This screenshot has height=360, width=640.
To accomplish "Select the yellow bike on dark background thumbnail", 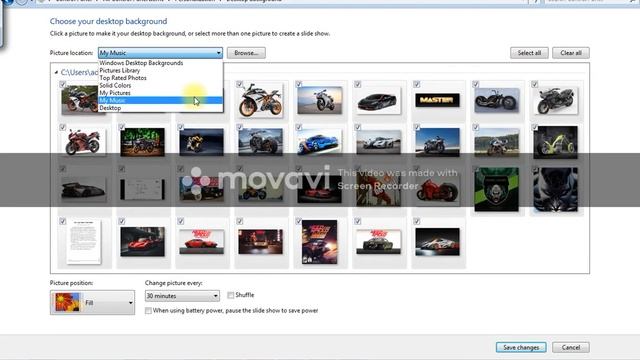I will pyautogui.click(x=201, y=142).
